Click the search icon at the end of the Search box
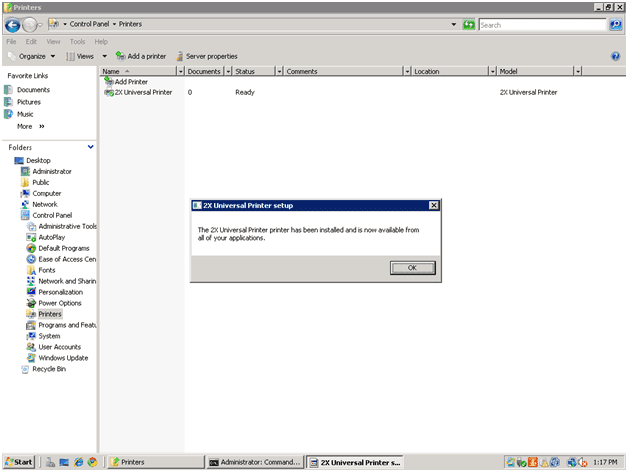 pos(616,25)
